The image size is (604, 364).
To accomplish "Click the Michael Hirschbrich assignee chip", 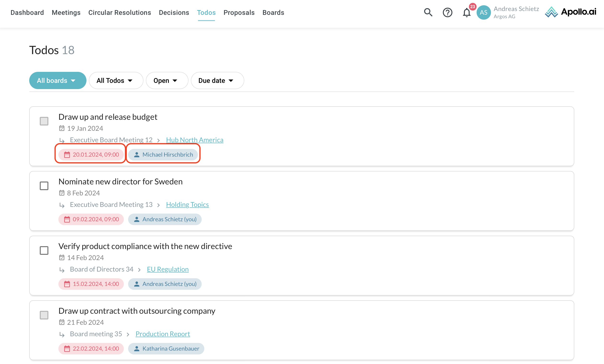I will (x=163, y=155).
